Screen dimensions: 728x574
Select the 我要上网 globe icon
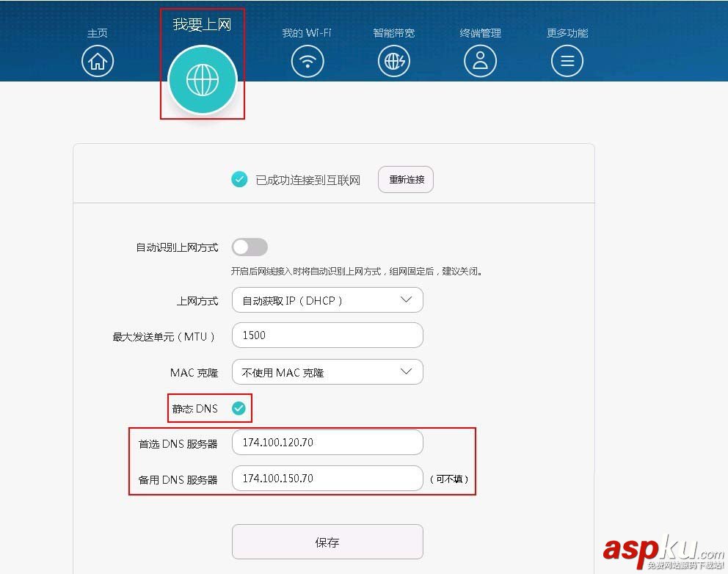coord(203,79)
